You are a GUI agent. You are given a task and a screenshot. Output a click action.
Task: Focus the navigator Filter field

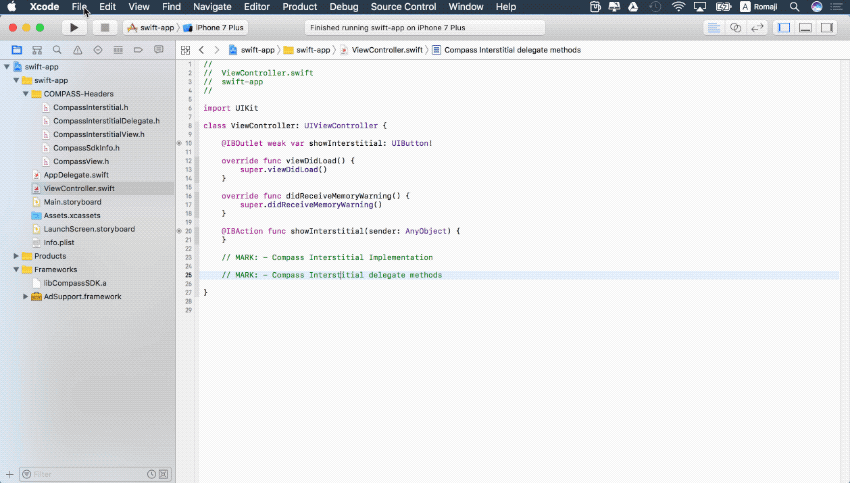click(89, 474)
